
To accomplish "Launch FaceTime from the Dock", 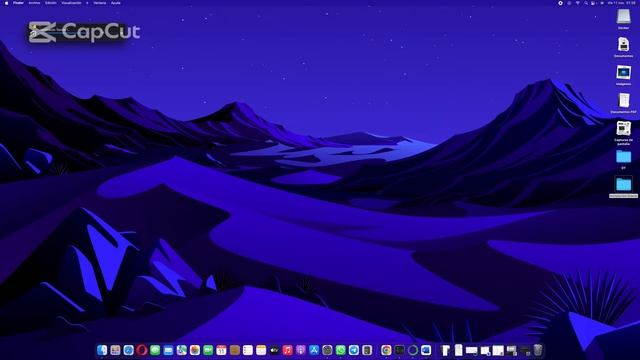I will (x=208, y=350).
